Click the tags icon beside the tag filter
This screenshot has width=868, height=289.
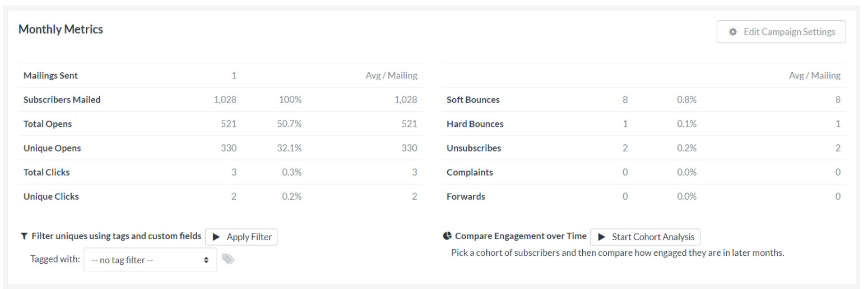228,259
